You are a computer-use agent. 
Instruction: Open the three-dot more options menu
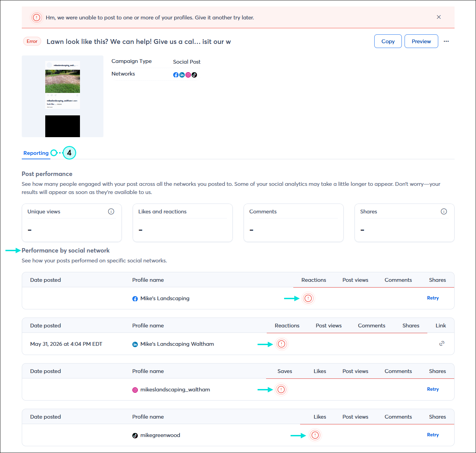446,41
